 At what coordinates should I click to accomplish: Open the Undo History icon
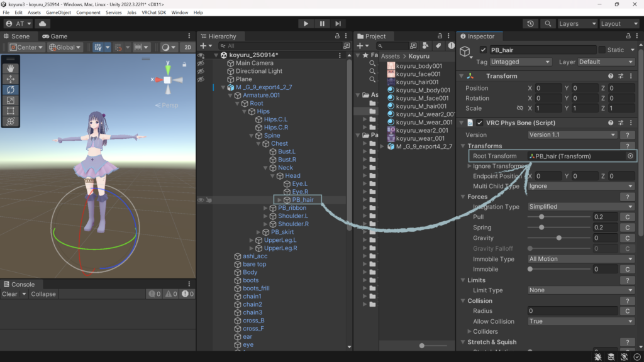[x=531, y=24]
